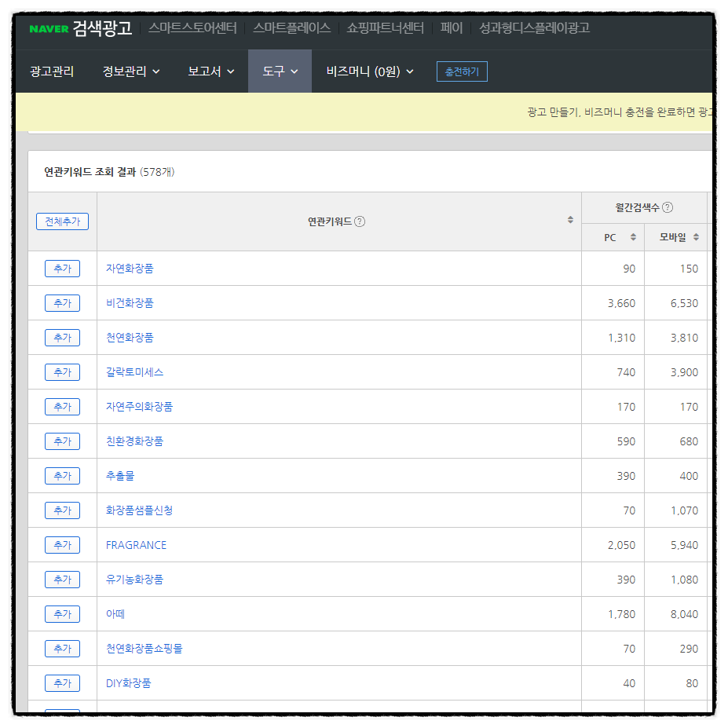Image resolution: width=728 pixels, height=728 pixels.
Task: Open the DIY화장품 keyword link
Action: tap(129, 683)
